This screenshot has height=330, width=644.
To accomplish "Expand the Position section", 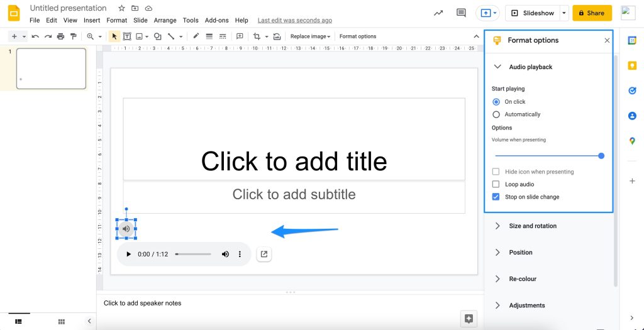I will pos(497,253).
